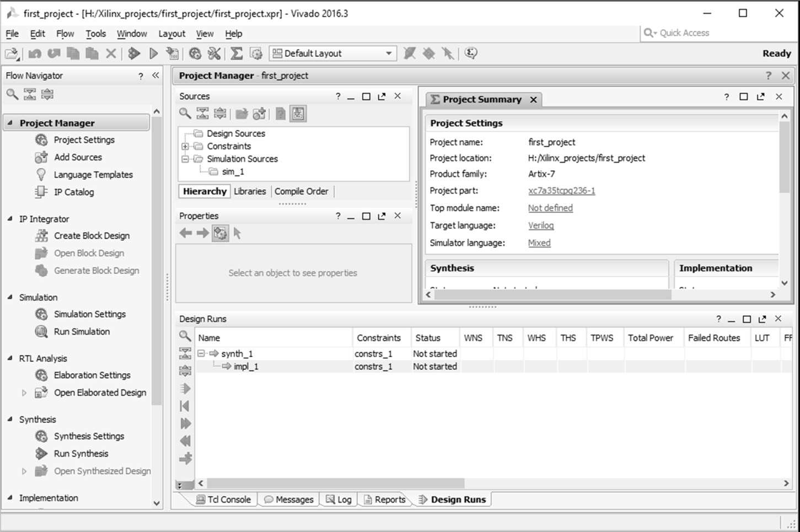Collapse the Project Manager section
Screen dimensions: 800x532
(x=10, y=123)
